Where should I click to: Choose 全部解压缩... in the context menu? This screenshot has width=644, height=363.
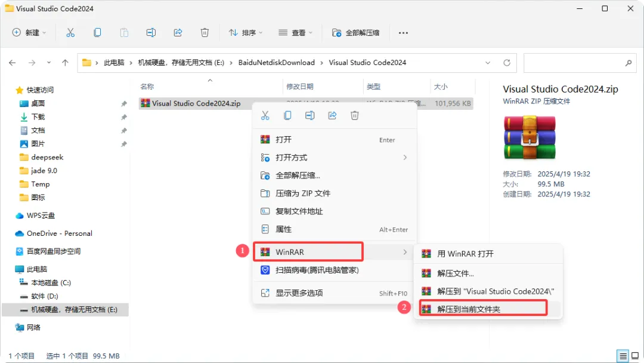pos(335,176)
